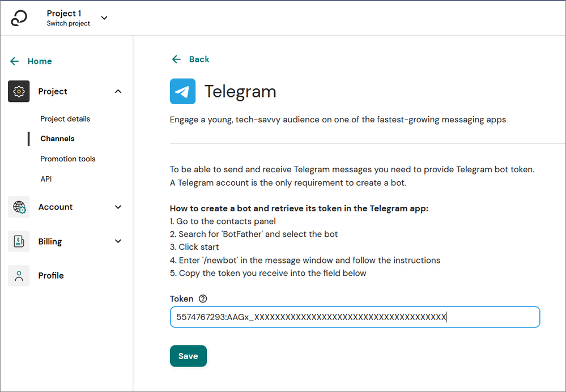This screenshot has height=392, width=566.
Task: Click the Token field label
Action: click(181, 299)
